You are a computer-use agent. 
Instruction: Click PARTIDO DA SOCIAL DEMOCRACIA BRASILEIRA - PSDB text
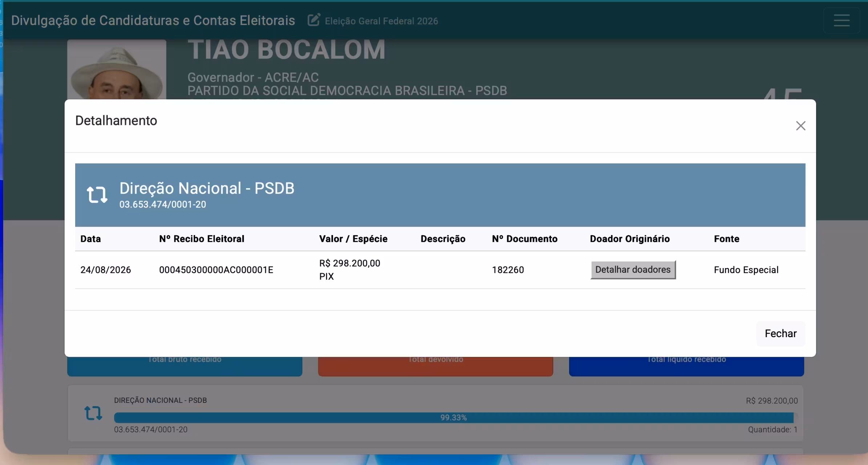pyautogui.click(x=347, y=90)
